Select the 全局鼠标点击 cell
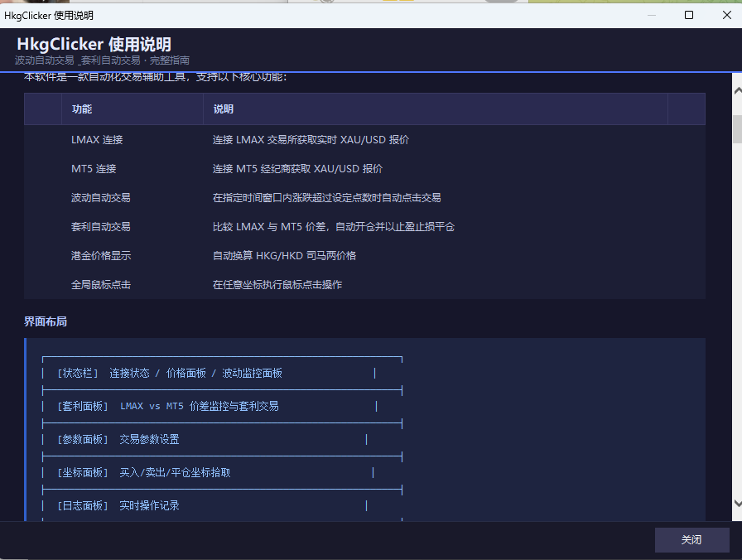Viewport: 742px width, 560px height. [x=101, y=284]
